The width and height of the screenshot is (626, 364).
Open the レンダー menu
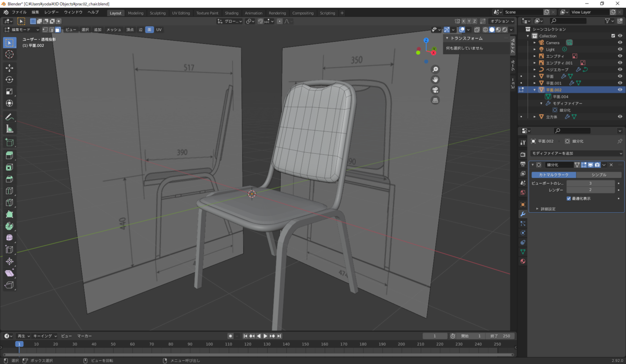tap(52, 11)
